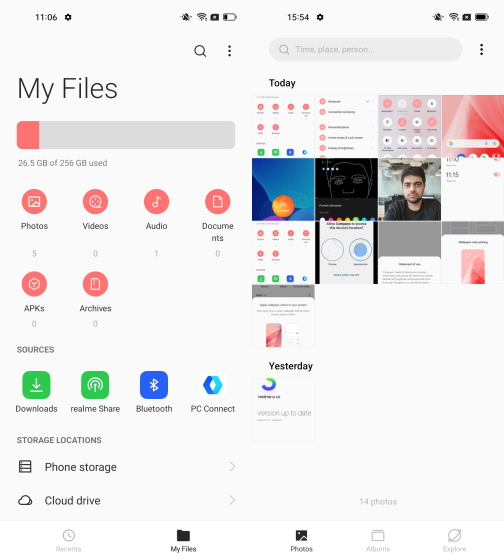504x560 pixels.
Task: Tap the '14 photos' count text
Action: pos(378,501)
